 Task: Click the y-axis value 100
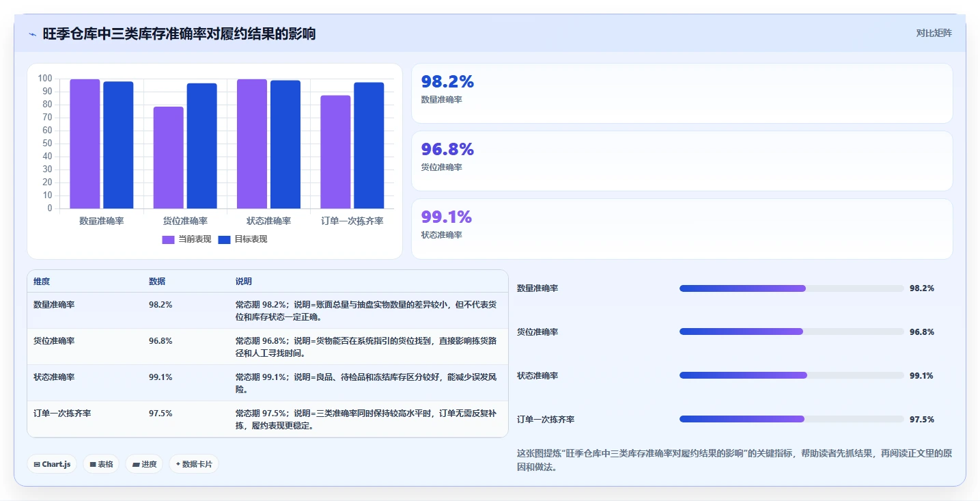46,79
